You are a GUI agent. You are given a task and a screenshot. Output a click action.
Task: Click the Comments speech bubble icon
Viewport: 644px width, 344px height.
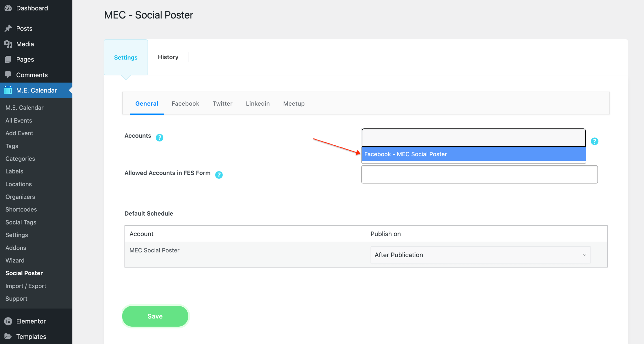click(x=8, y=75)
